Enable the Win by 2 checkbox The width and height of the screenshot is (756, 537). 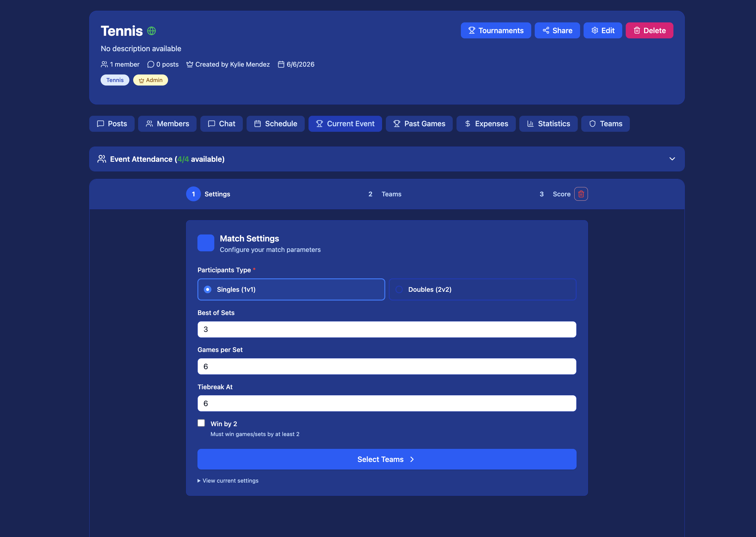(201, 423)
